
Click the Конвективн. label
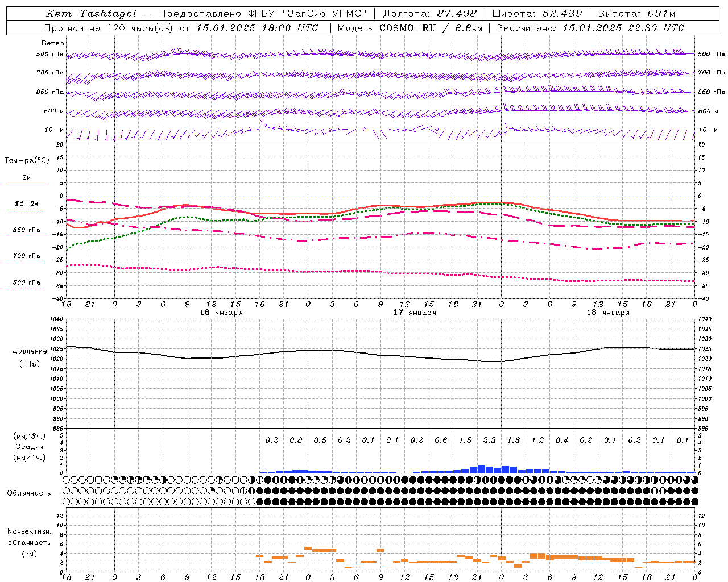pyautogui.click(x=29, y=532)
